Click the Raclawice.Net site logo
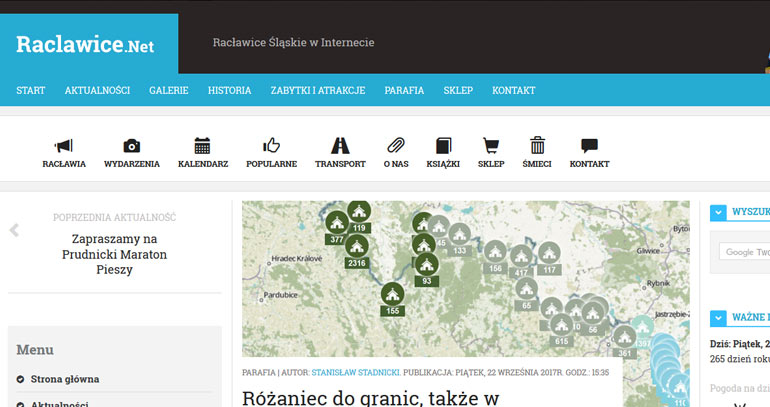 [x=85, y=44]
